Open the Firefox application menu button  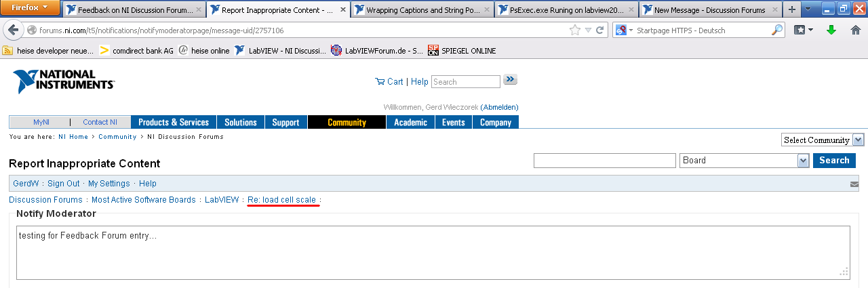click(x=30, y=7)
